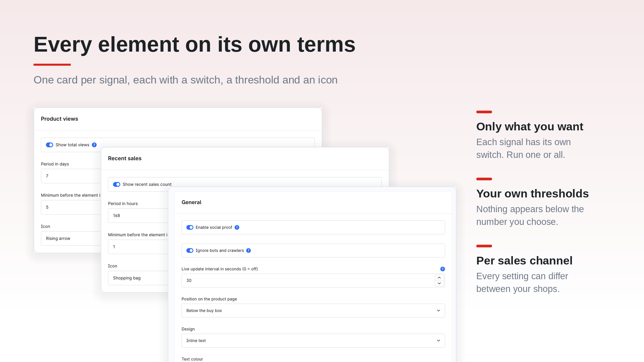
Task: Click the General card title
Action: point(191,202)
